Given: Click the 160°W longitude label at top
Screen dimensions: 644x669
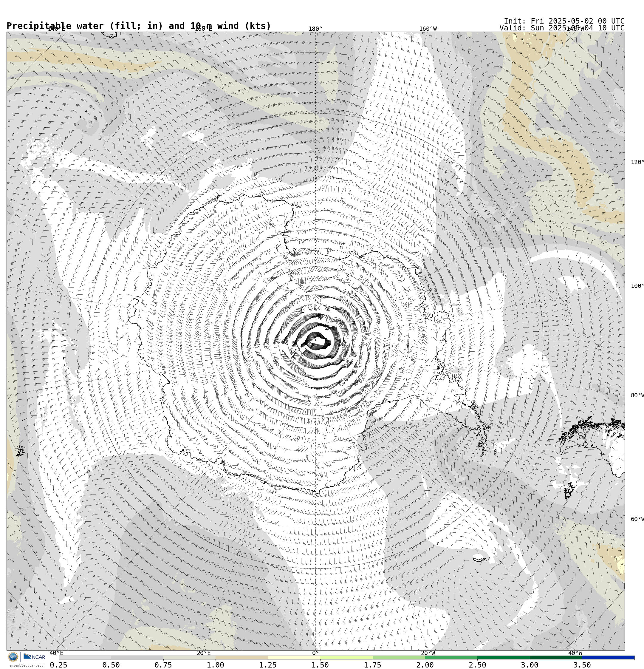Looking at the screenshot, I should 428,29.
